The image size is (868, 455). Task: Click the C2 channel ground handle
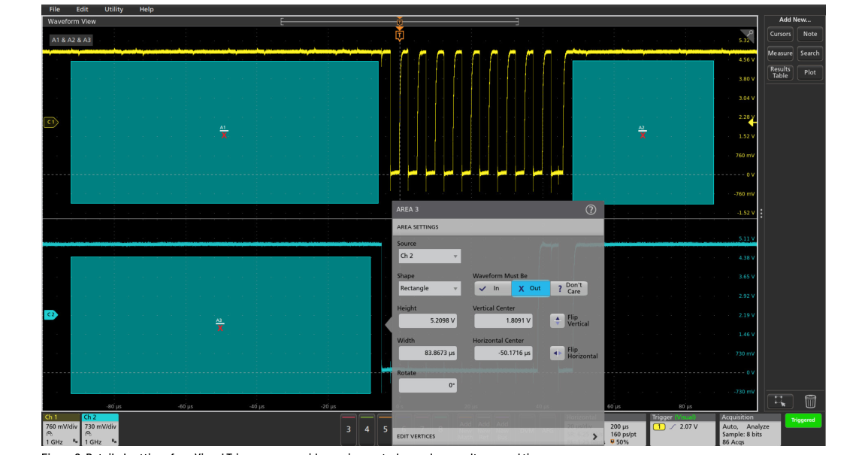[x=50, y=315]
